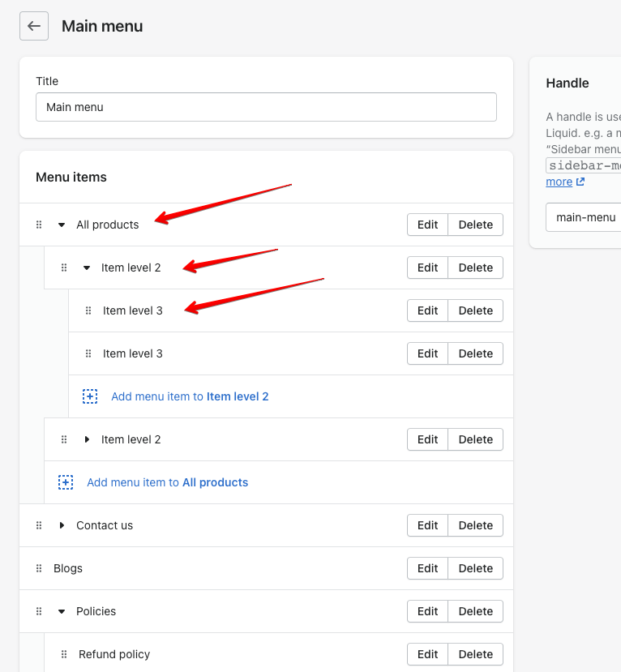The height and width of the screenshot is (672, 621).
Task: Edit the Refund policy menu item
Action: coord(427,654)
